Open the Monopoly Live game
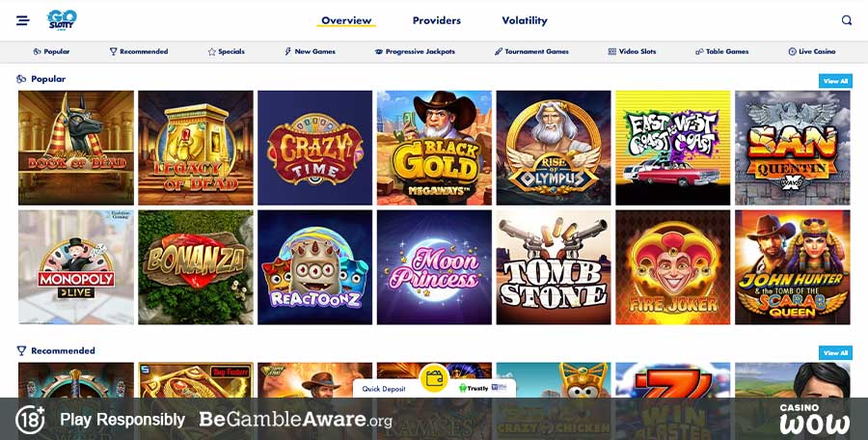This screenshot has width=868, height=440. tap(76, 267)
